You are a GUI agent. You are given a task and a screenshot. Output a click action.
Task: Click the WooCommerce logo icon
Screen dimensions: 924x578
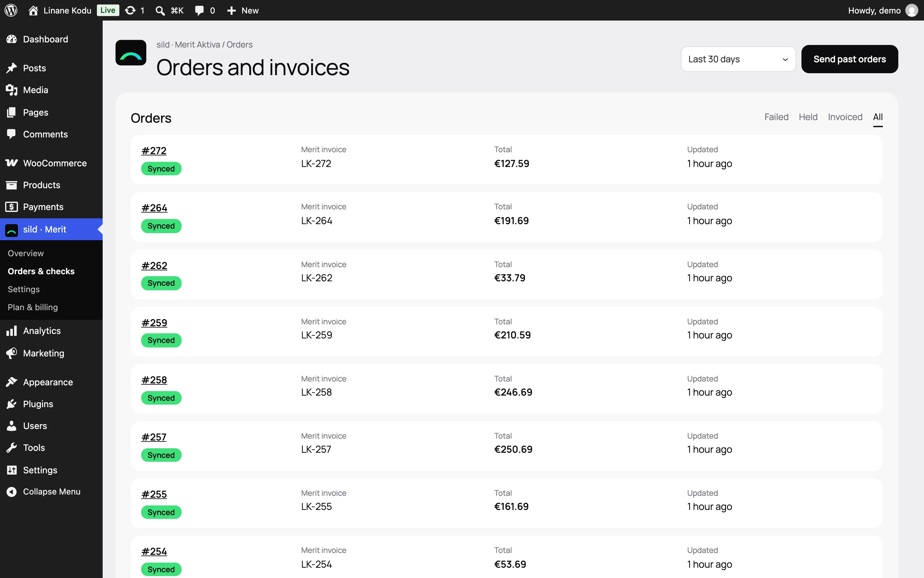click(12, 163)
